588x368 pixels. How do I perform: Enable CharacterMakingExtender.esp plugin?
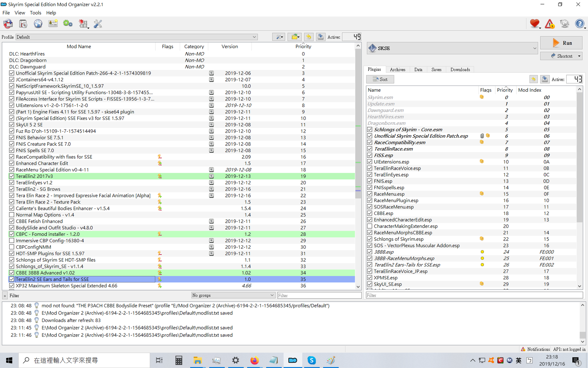(x=370, y=226)
